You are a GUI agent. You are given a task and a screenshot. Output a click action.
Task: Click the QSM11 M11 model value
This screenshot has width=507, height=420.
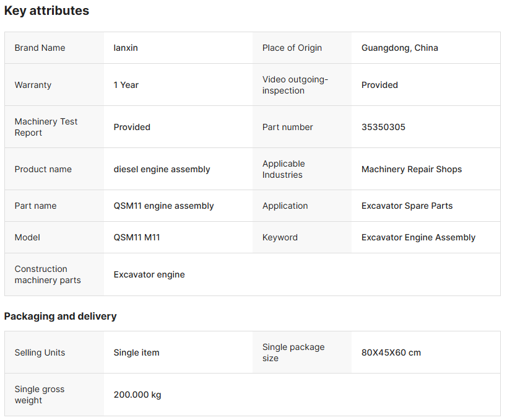coord(137,237)
